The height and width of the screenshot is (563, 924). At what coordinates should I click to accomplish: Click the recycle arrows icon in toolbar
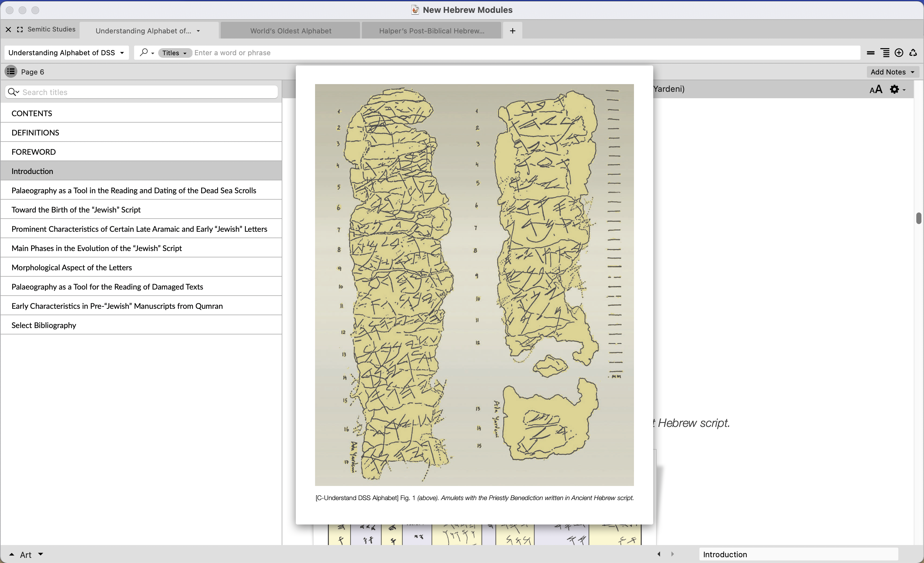[x=913, y=53]
